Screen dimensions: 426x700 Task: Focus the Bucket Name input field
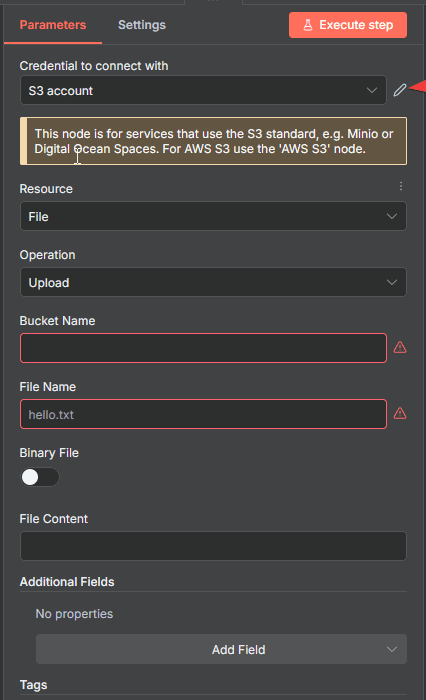click(203, 348)
